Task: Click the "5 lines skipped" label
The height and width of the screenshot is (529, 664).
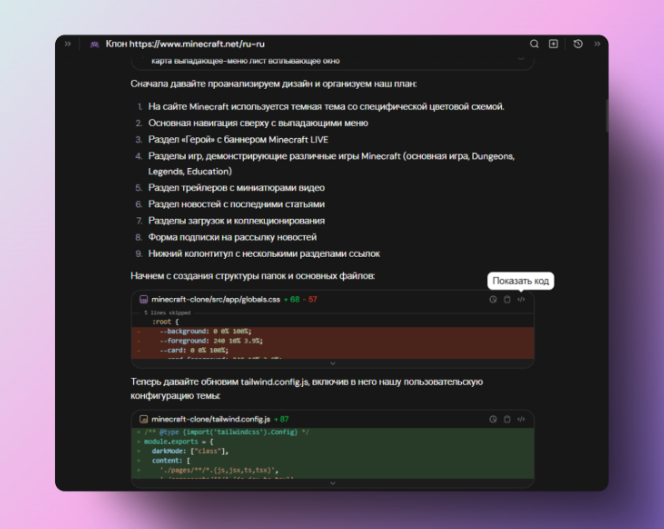Action: (x=167, y=313)
